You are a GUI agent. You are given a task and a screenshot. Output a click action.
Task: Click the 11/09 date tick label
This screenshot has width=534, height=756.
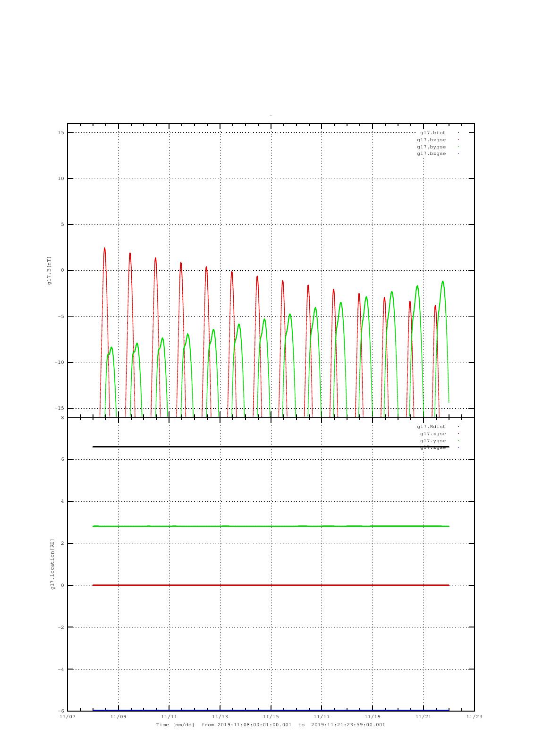coord(118,717)
